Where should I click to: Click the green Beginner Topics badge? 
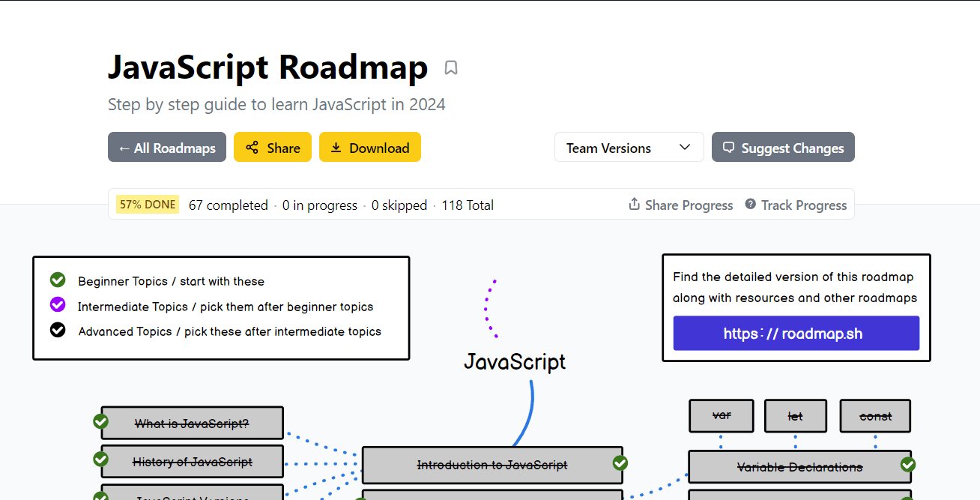tap(58, 280)
